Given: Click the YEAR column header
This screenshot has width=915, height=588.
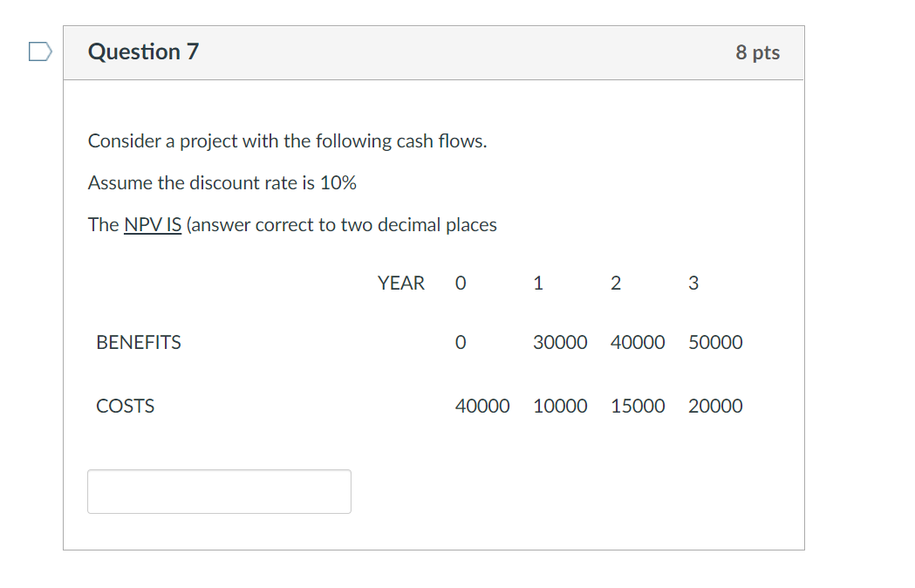Looking at the screenshot, I should 401,283.
